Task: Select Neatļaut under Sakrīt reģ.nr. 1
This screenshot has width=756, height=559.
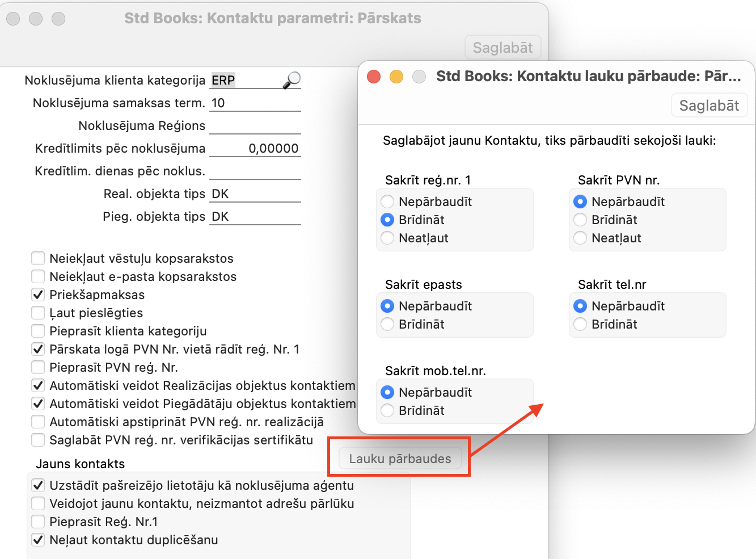Action: 388,238
